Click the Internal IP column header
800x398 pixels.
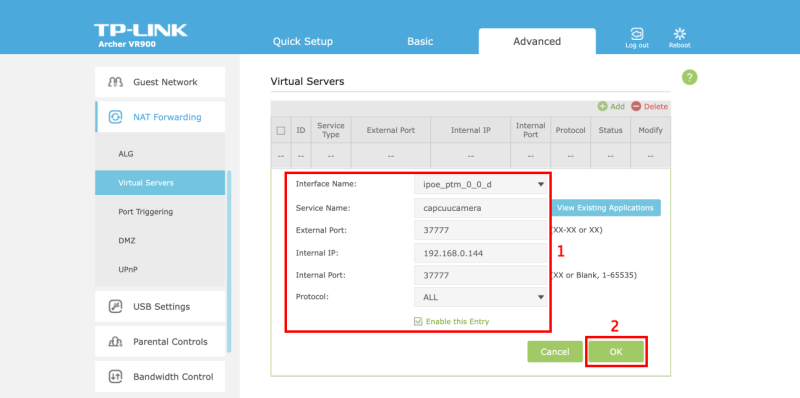(x=470, y=130)
